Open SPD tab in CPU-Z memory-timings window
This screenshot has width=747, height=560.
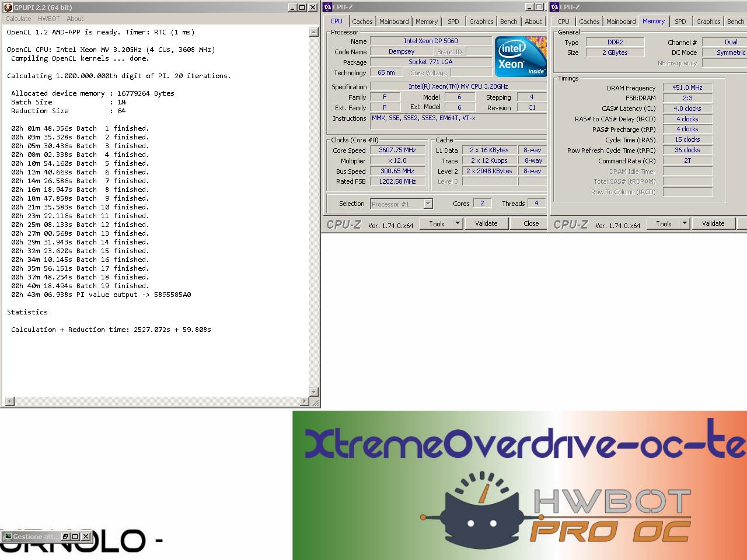(x=680, y=22)
